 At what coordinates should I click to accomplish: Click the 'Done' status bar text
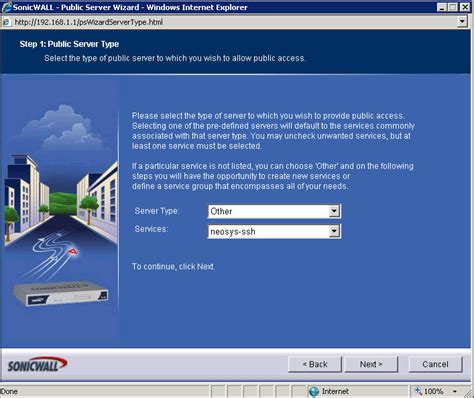(9, 392)
